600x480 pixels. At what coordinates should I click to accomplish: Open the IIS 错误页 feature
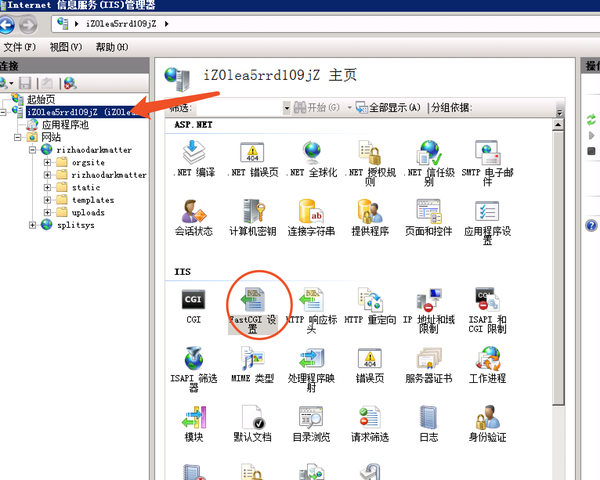click(370, 365)
